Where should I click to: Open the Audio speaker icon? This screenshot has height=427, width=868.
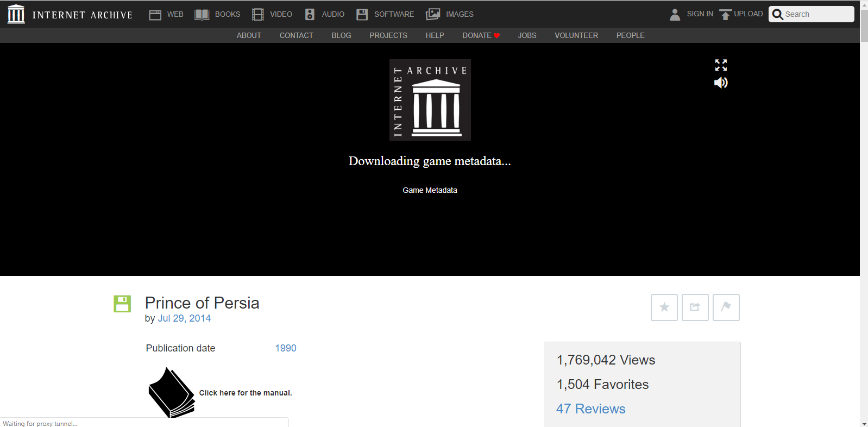310,15
